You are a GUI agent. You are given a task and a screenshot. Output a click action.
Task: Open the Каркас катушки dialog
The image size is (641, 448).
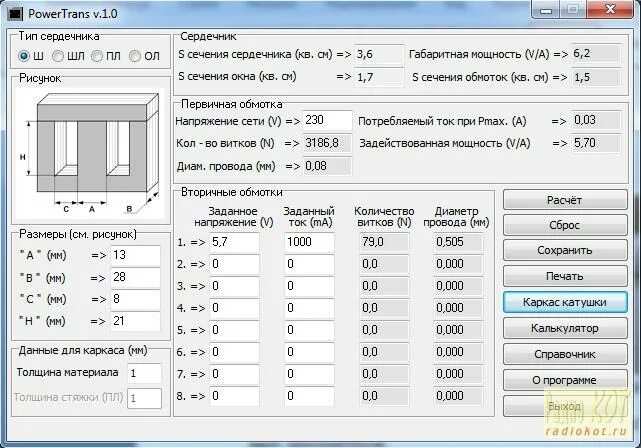coord(565,302)
